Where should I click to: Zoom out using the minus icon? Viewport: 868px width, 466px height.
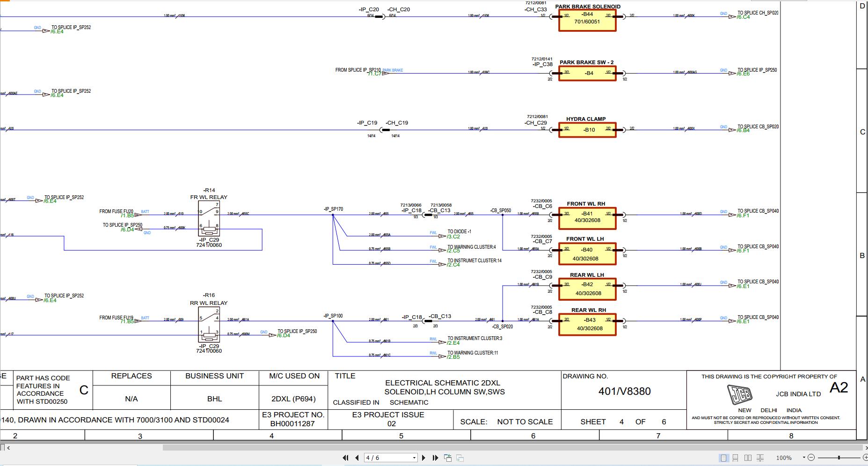pos(811,458)
